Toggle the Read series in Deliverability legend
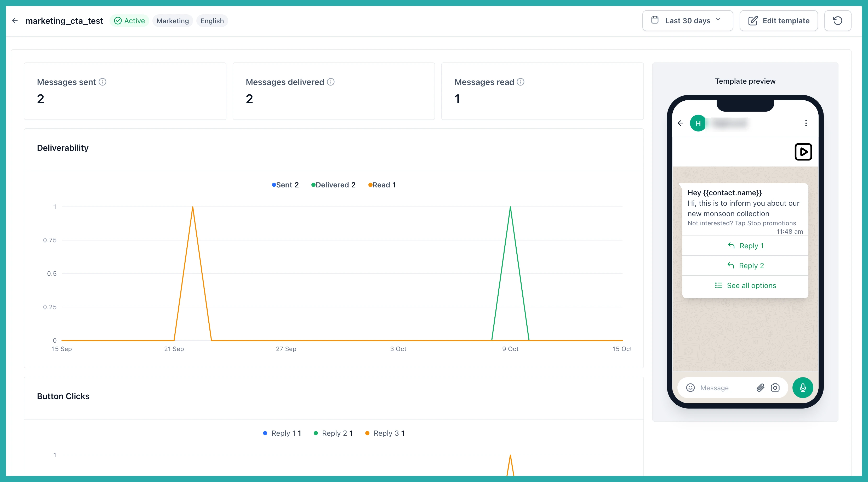The height and width of the screenshot is (482, 868). pos(382,185)
